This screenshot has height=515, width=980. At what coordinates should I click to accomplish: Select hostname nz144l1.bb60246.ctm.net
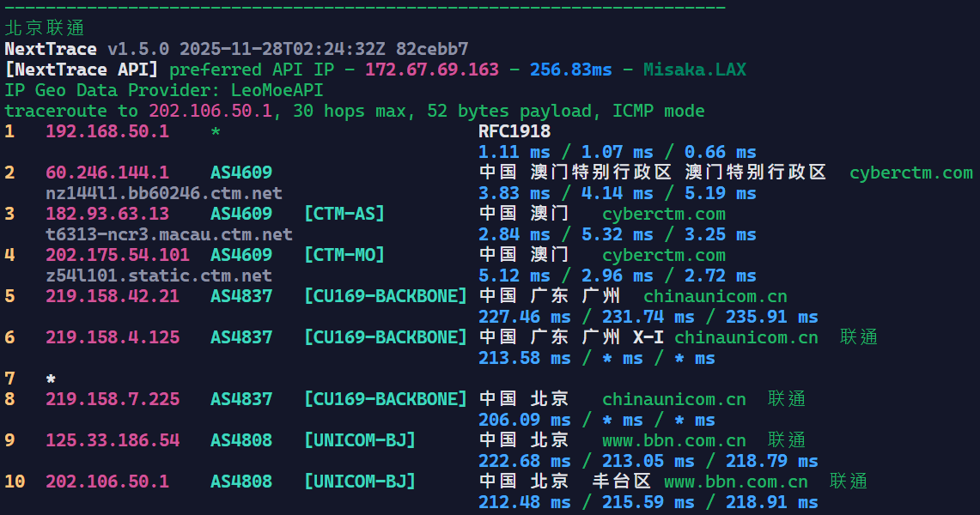[163, 193]
